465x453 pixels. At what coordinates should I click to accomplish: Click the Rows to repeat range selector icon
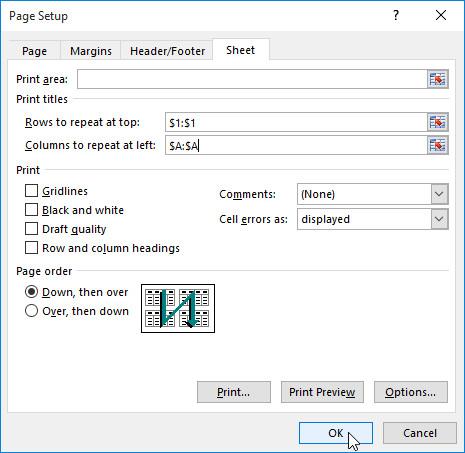point(438,122)
